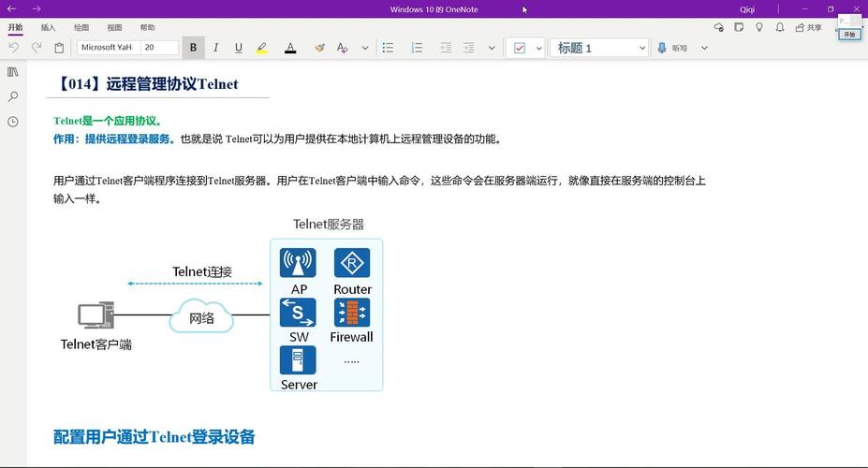Toggle underline formatting
The width and height of the screenshot is (868, 468).
click(239, 48)
